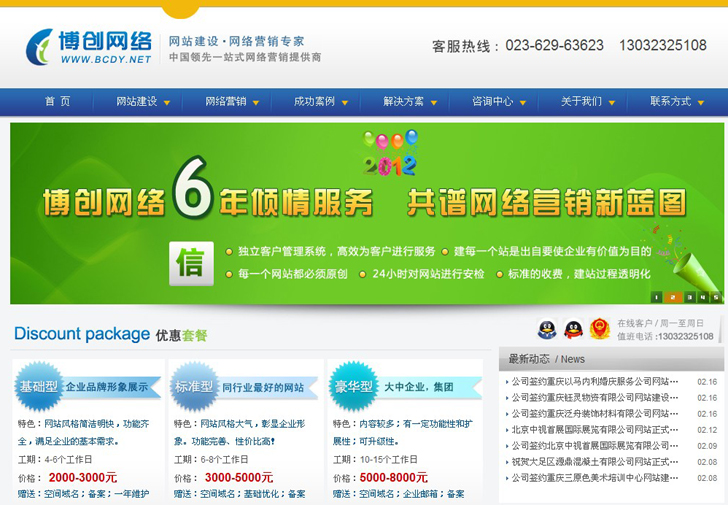This screenshot has height=505, width=728.
Task: Switch banner to slide 5
Action: pyautogui.click(x=717, y=297)
